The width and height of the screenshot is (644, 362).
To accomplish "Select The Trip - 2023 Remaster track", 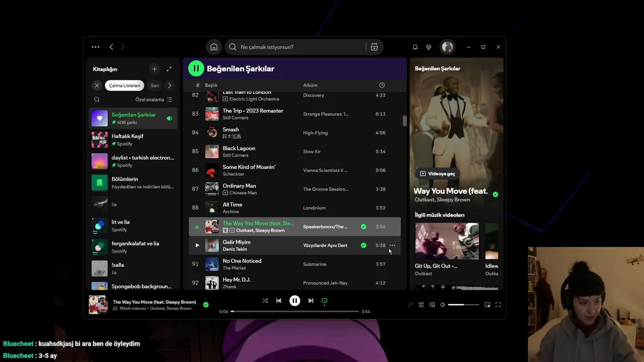I will point(295,114).
